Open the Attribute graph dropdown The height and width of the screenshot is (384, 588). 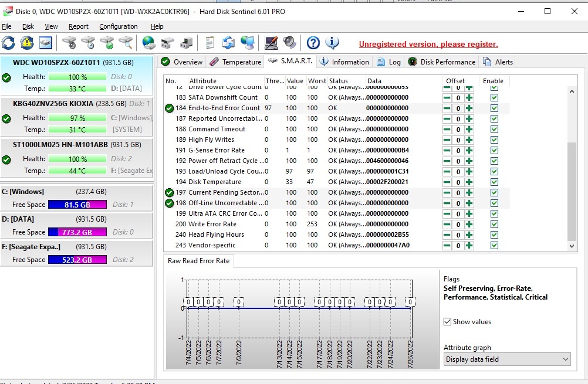pos(507,359)
